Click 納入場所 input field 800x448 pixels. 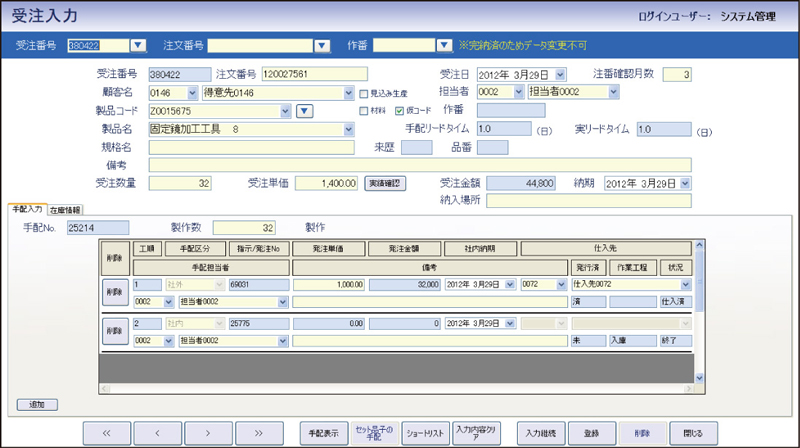589,201
